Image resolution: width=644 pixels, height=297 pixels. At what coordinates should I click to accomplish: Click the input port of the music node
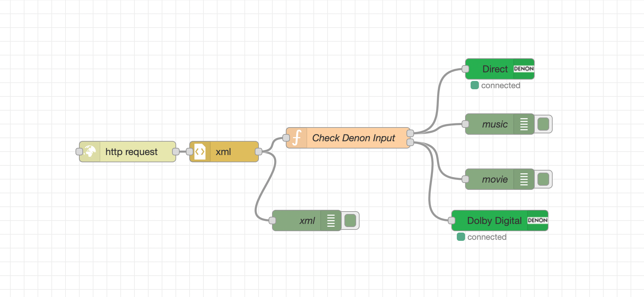pyautogui.click(x=465, y=124)
